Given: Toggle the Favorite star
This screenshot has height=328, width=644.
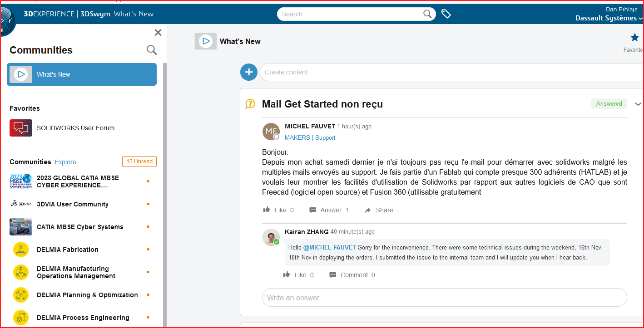Looking at the screenshot, I should coord(634,38).
